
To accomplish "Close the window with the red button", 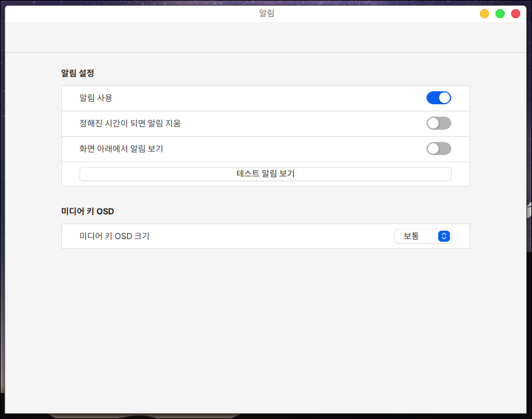I will 516,14.
